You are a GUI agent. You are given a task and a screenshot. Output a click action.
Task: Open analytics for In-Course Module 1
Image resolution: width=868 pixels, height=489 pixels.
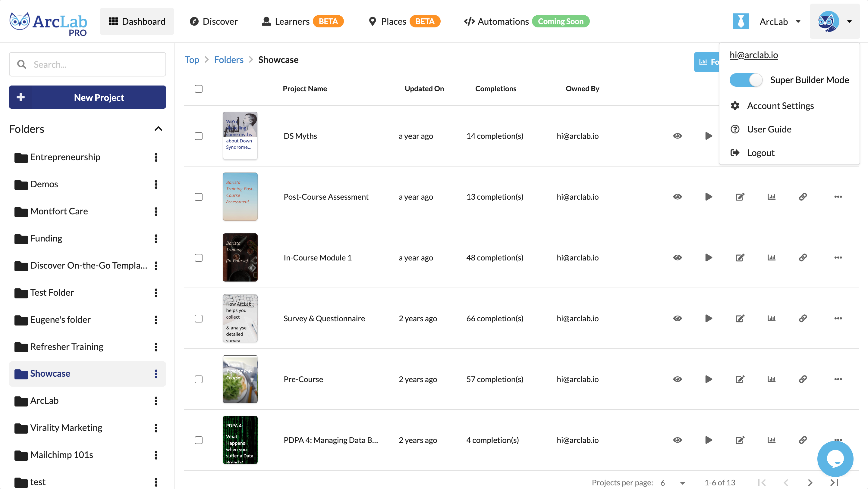point(771,257)
